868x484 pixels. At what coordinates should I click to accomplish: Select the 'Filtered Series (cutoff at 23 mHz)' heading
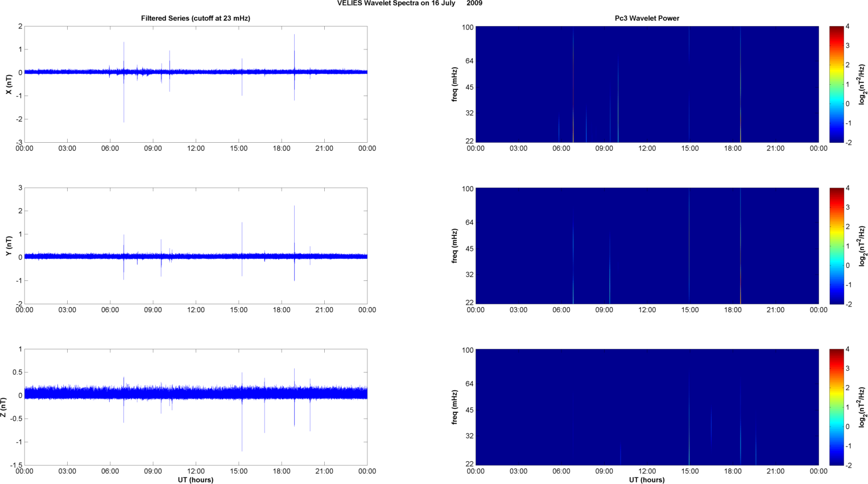196,18
